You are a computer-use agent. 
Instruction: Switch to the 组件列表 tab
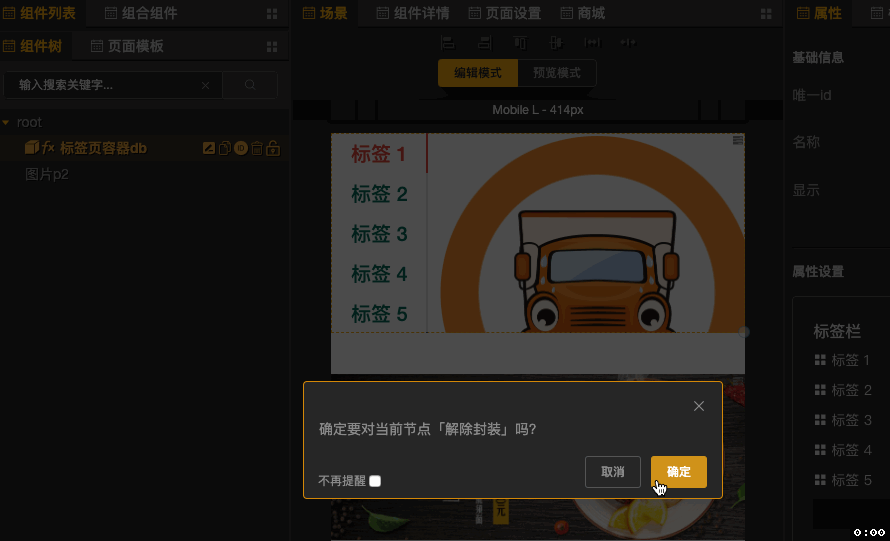click(x=40, y=13)
